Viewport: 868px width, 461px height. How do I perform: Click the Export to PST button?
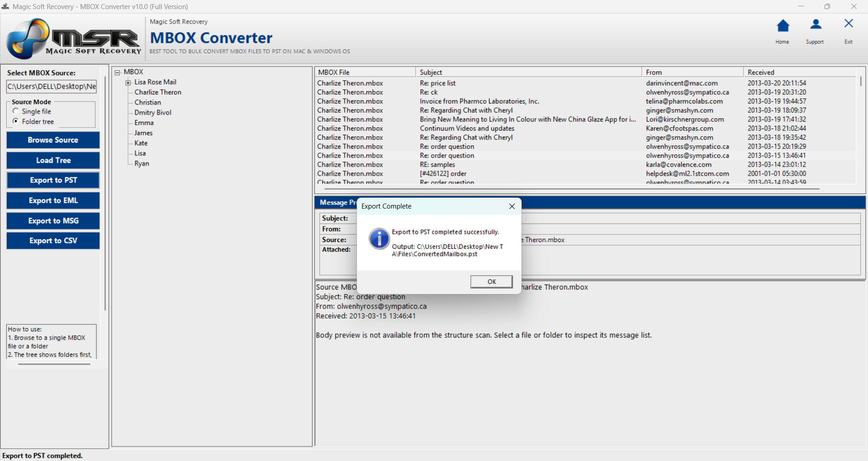coord(53,180)
